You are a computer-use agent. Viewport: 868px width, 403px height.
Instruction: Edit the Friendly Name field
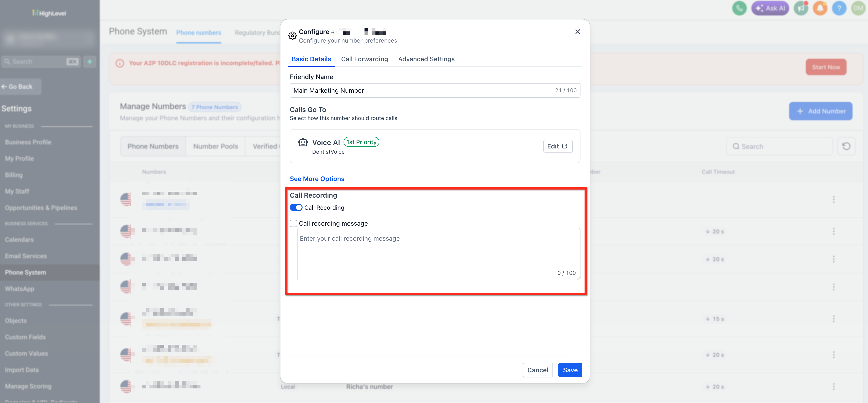(x=435, y=90)
